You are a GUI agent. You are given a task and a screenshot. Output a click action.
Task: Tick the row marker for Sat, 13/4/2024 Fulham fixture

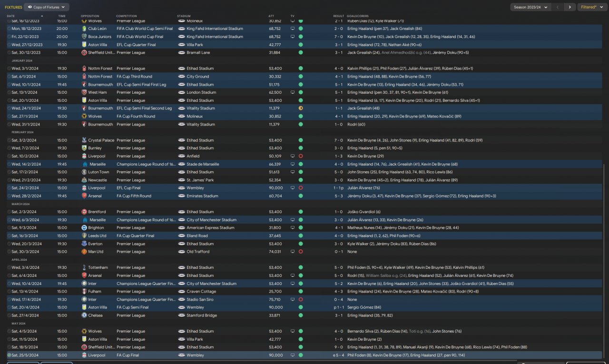click(x=9, y=292)
